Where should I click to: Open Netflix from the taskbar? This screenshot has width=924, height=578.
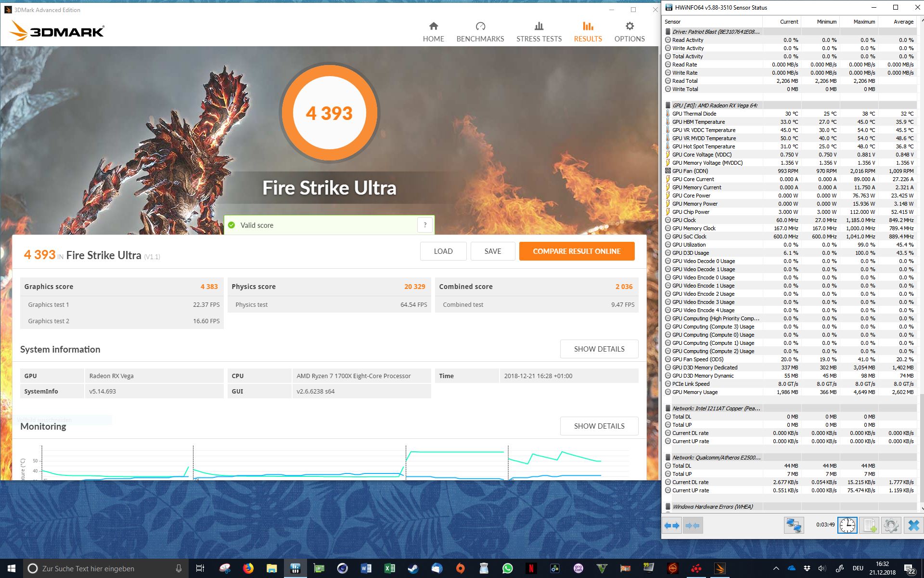coord(531,568)
